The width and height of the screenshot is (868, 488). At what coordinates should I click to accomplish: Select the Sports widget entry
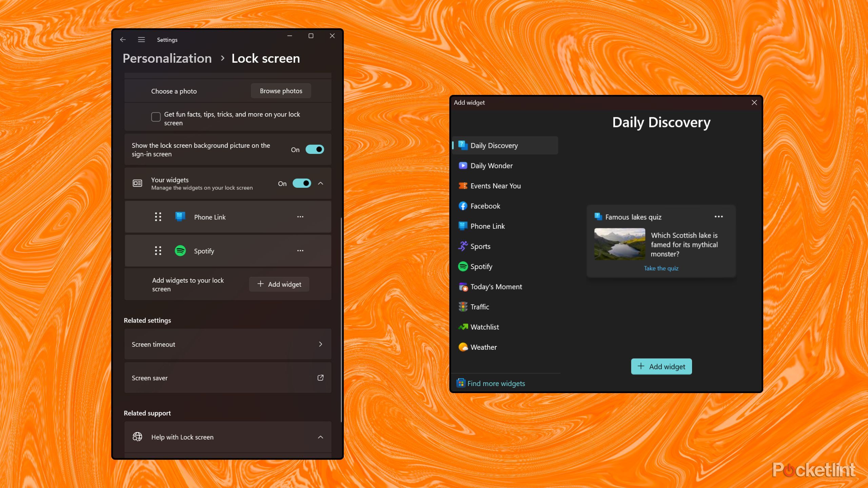(x=505, y=246)
